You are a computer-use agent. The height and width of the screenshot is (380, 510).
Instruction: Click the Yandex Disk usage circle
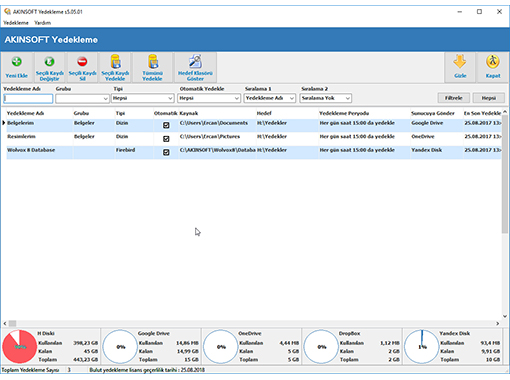tap(422, 347)
